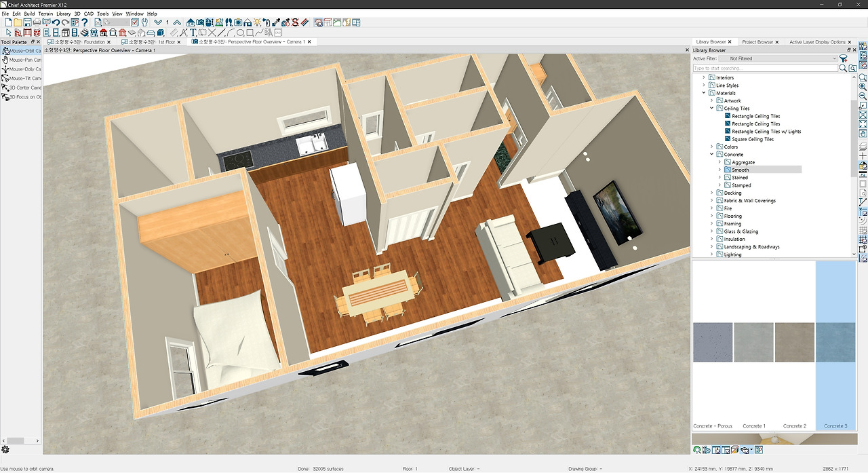Click the Undo arrow icon
The image size is (868, 473).
(x=56, y=22)
